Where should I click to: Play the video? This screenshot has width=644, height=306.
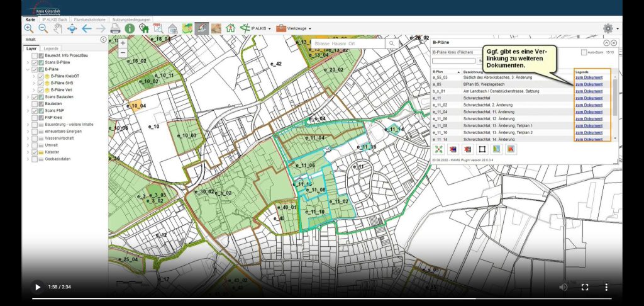pyautogui.click(x=37, y=287)
